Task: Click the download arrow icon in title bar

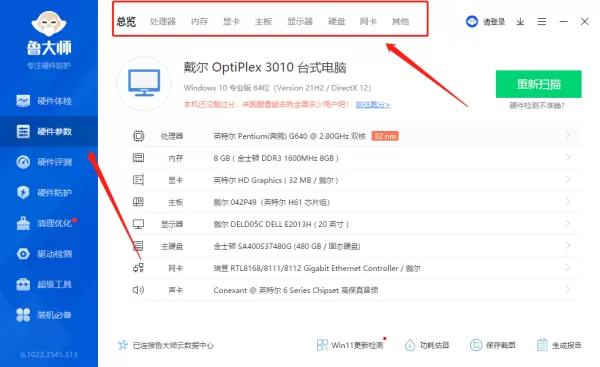Action: pos(520,22)
